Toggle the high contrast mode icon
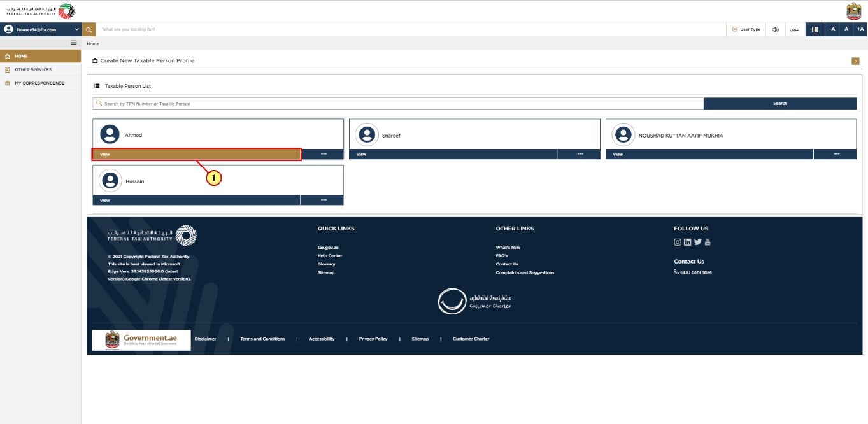This screenshot has height=424, width=868. pyautogui.click(x=815, y=29)
